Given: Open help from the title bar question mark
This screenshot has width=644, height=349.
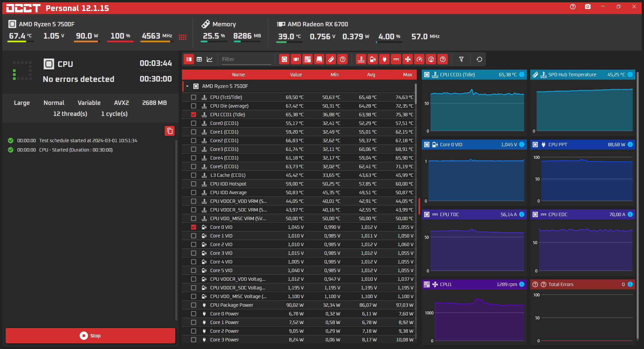Looking at the screenshot, I should tap(573, 7).
